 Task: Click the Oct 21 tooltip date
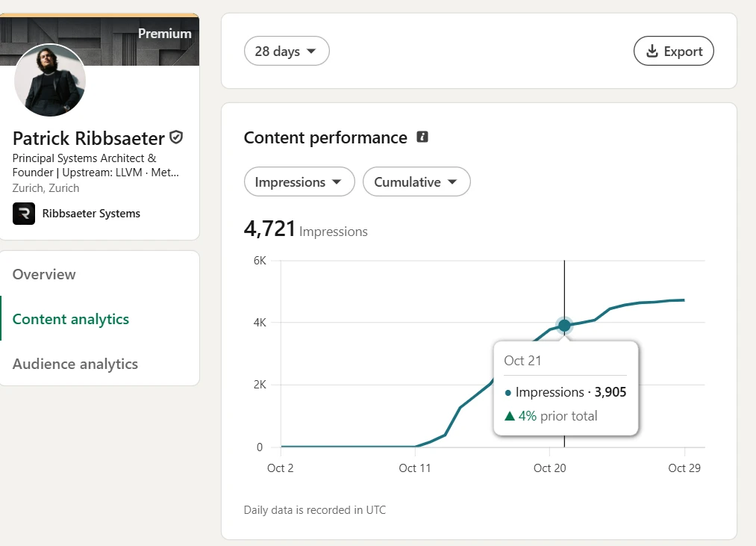522,361
